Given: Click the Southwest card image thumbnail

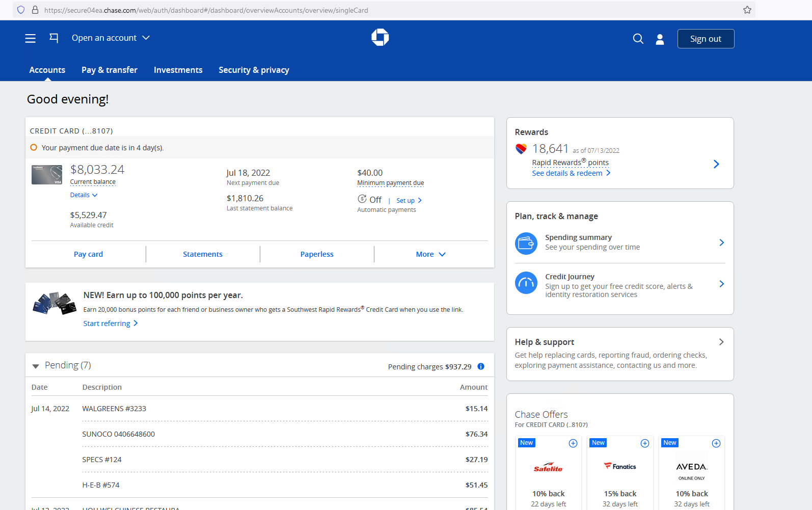Looking at the screenshot, I should 47,175.
